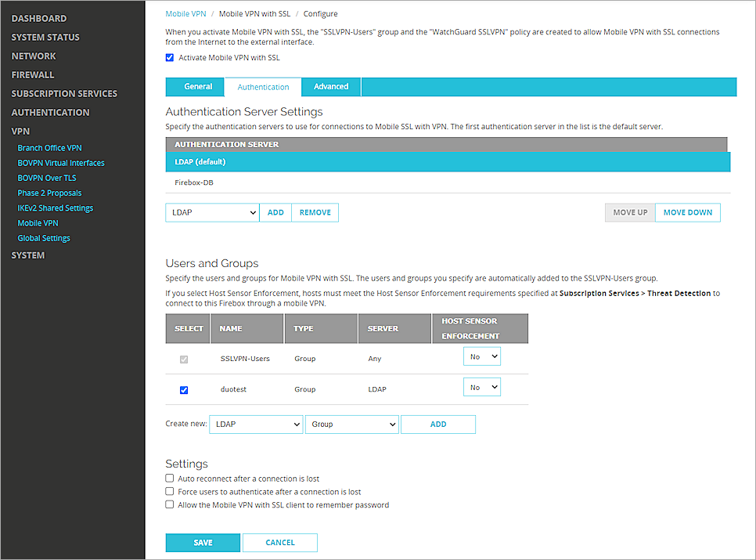Open Mobile VPN breadcrumb link

click(x=185, y=13)
